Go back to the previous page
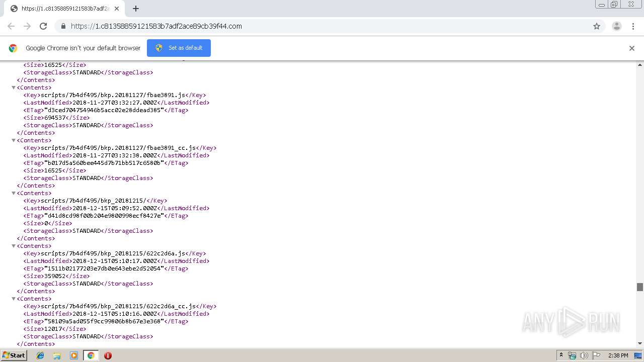 click(11, 26)
